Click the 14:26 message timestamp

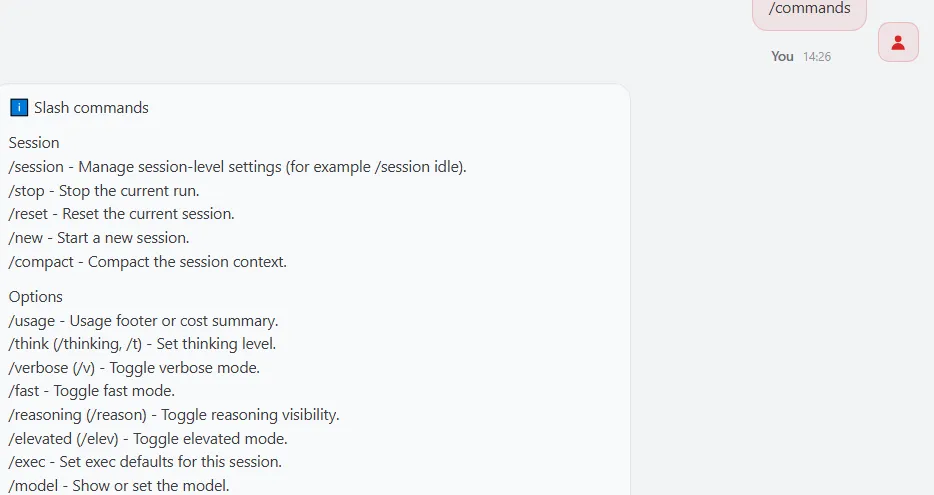pos(817,57)
